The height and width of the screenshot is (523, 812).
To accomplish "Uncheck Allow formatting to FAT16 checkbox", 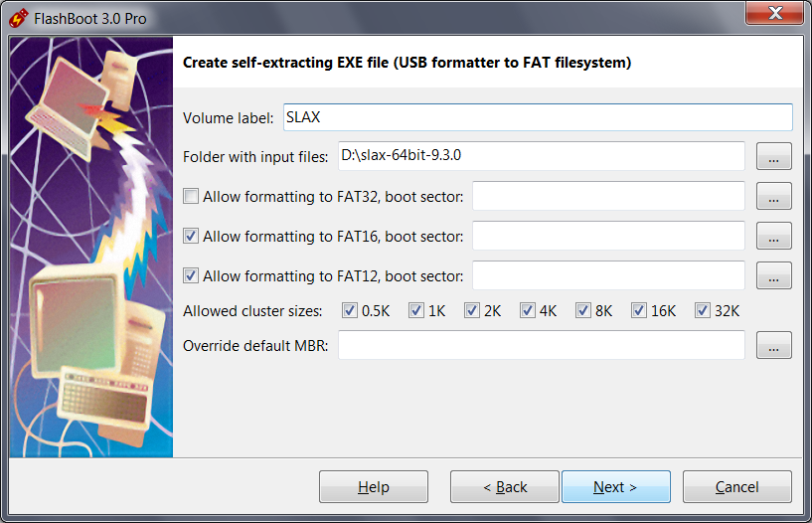I will click(191, 236).
